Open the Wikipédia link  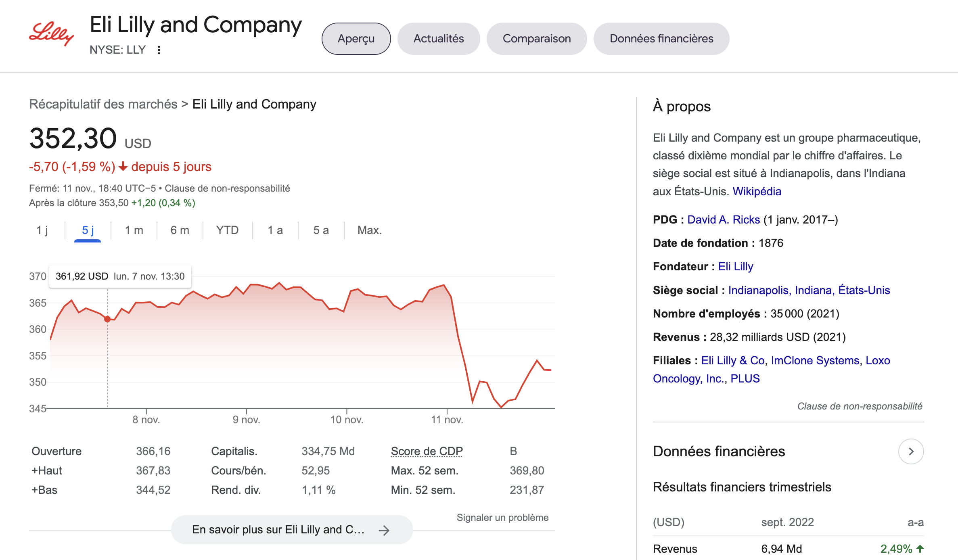point(757,191)
